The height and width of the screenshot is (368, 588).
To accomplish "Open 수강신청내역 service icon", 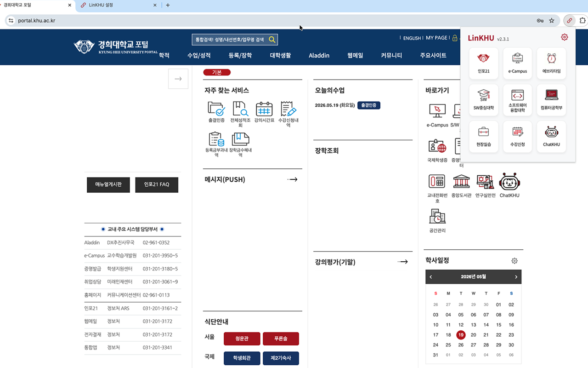I will click(x=288, y=114).
